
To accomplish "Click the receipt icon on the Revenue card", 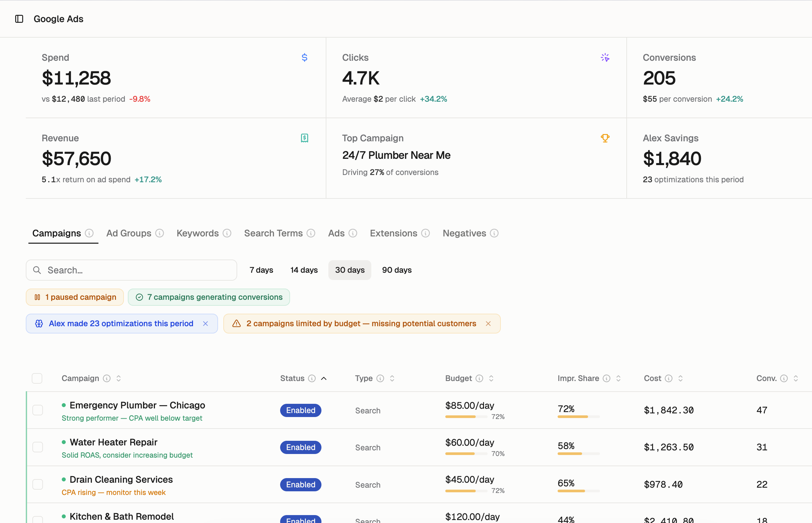I will click(304, 138).
